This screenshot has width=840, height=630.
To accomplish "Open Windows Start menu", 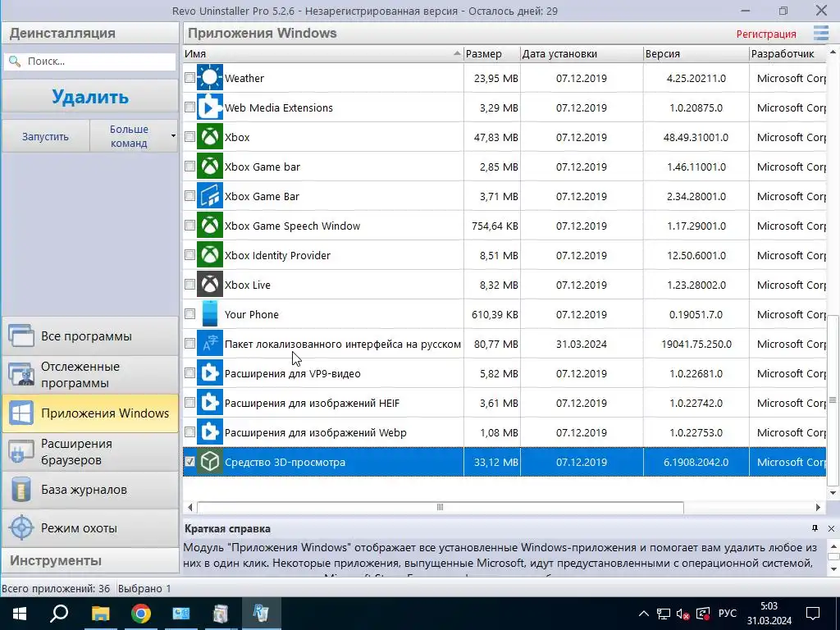I will point(20,614).
